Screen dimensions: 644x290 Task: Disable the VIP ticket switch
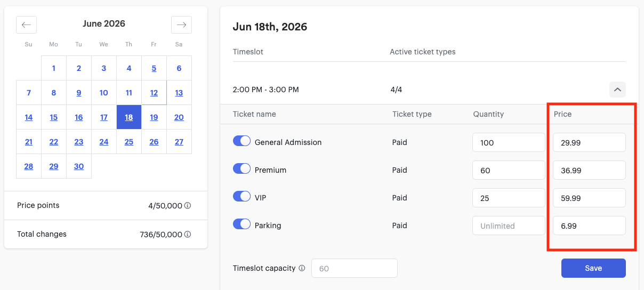point(241,196)
